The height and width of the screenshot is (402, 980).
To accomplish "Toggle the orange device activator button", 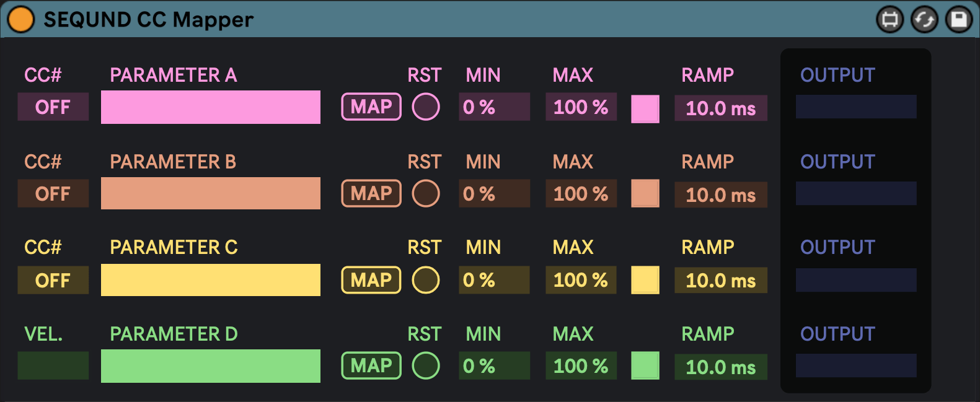I will pyautogui.click(x=20, y=19).
